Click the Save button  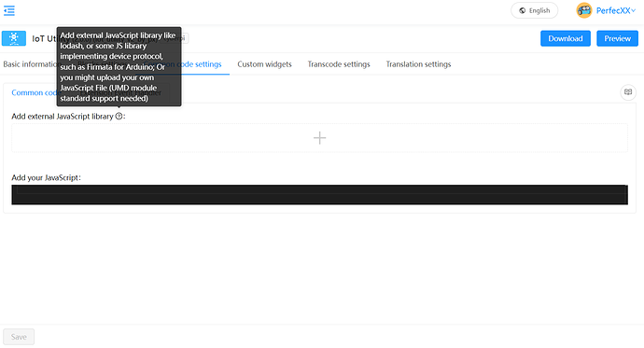point(19,337)
